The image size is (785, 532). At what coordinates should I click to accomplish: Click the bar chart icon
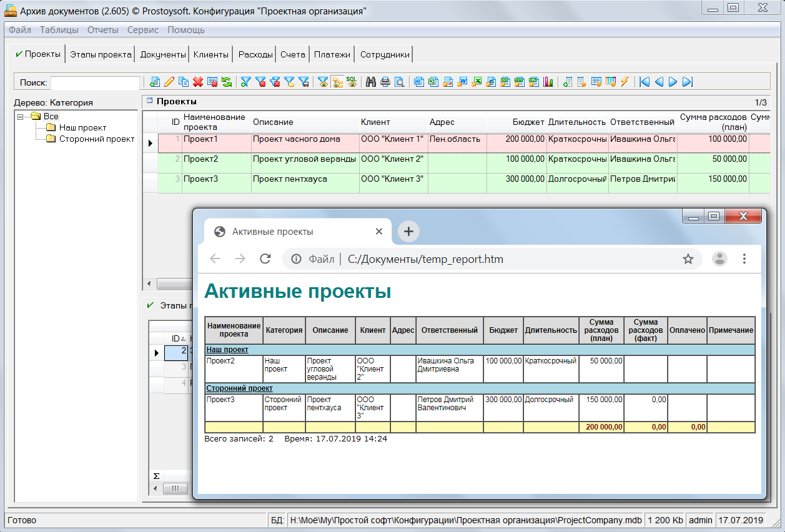coord(548,82)
